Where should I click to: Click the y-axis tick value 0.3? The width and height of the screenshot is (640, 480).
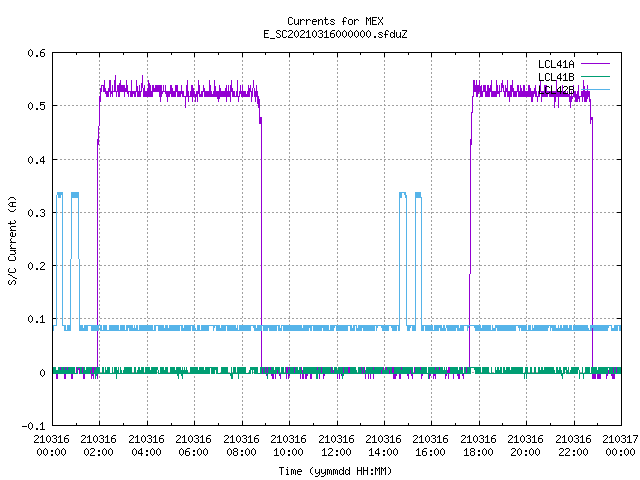pyautogui.click(x=36, y=213)
